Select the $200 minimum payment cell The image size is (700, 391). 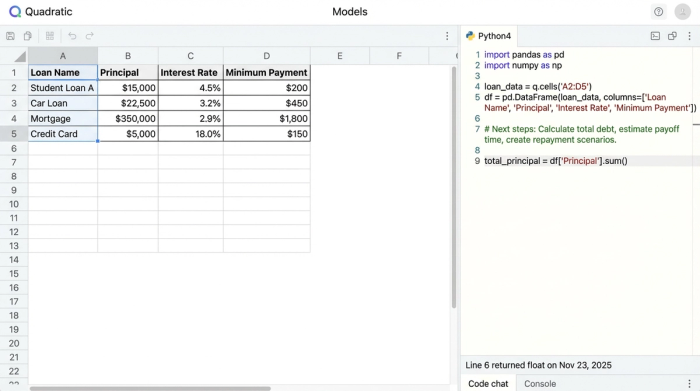267,88
